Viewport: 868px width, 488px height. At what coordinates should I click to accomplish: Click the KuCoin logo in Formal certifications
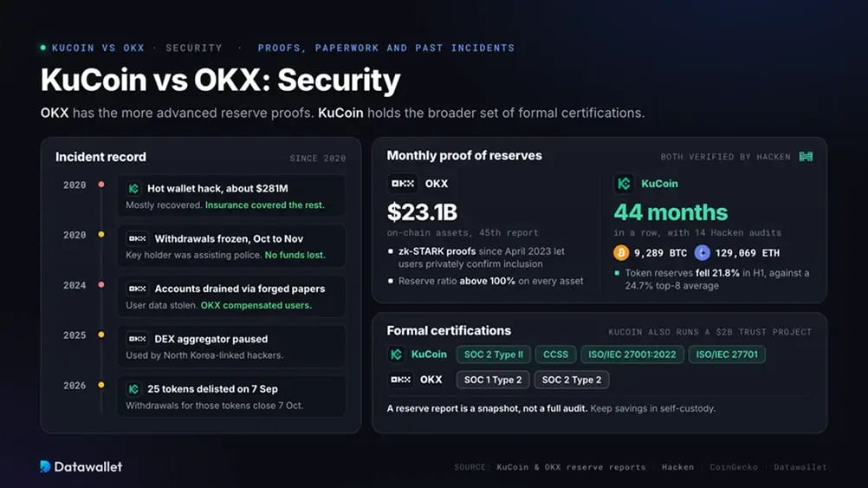point(396,355)
